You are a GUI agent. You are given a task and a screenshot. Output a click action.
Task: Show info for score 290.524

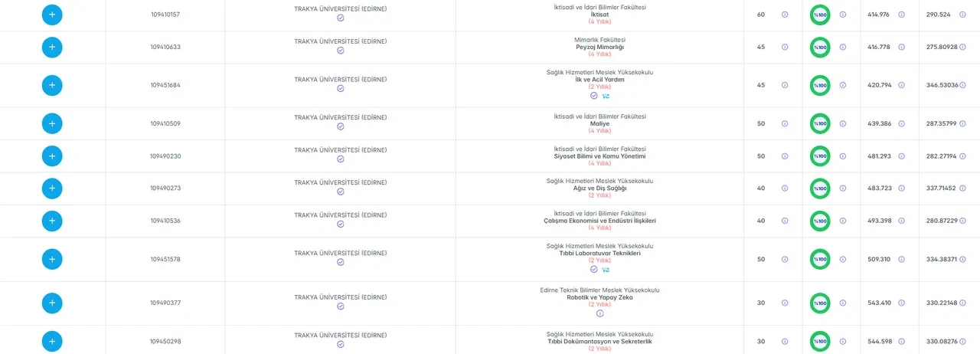pyautogui.click(x=962, y=15)
